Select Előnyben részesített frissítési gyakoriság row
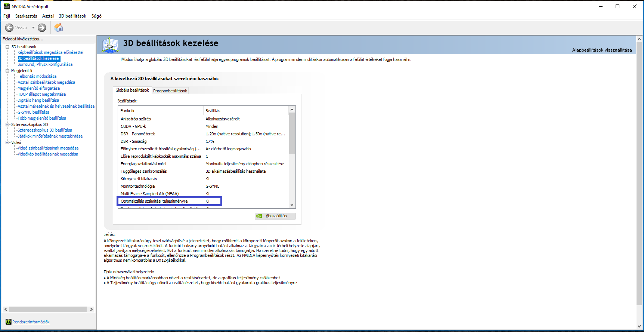This screenshot has width=644, height=332. pyautogui.click(x=204, y=149)
